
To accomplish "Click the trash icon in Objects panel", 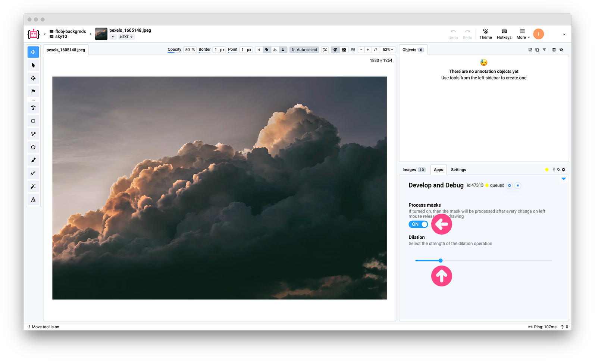I will click(x=554, y=50).
